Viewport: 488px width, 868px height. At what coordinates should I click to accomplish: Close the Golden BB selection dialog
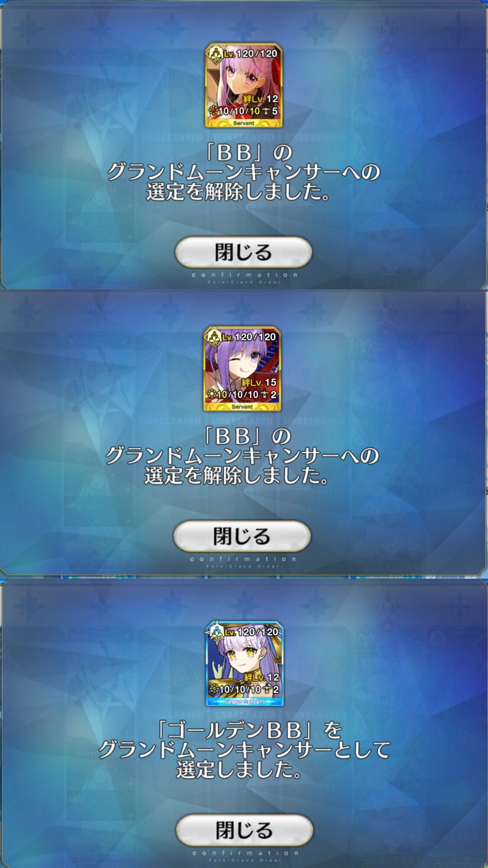coord(244,830)
